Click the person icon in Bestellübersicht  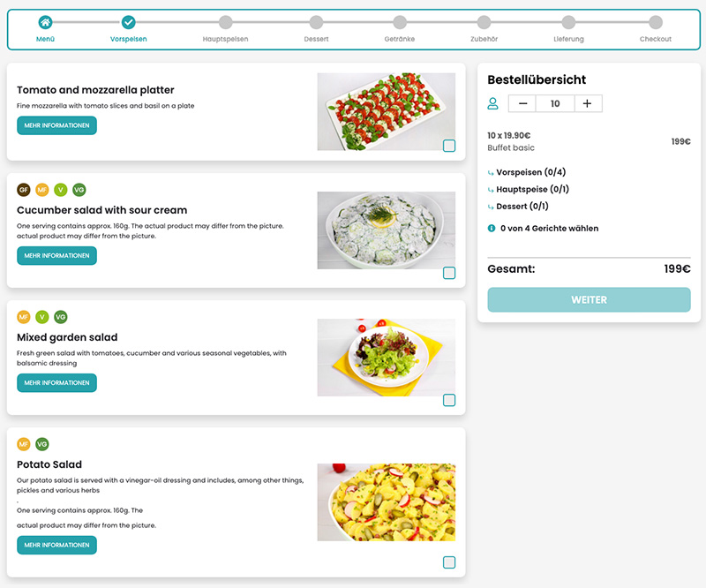[x=493, y=103]
